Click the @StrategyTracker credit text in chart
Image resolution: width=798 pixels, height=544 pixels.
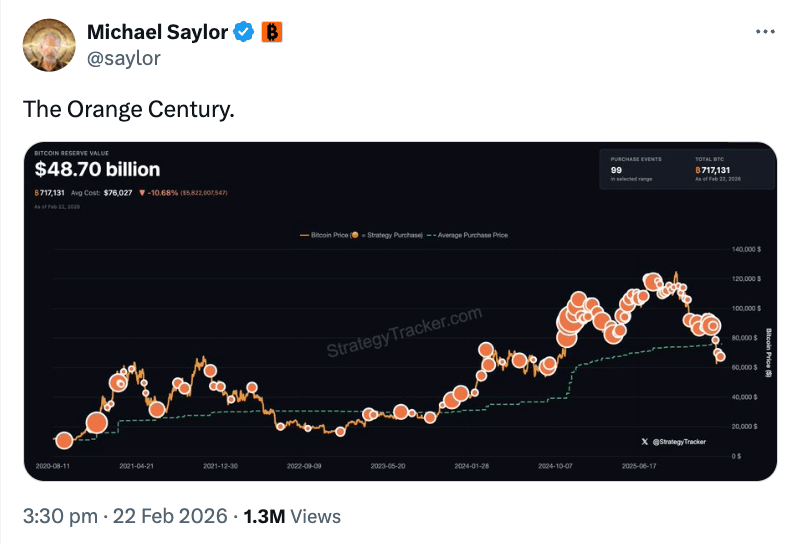coord(679,441)
